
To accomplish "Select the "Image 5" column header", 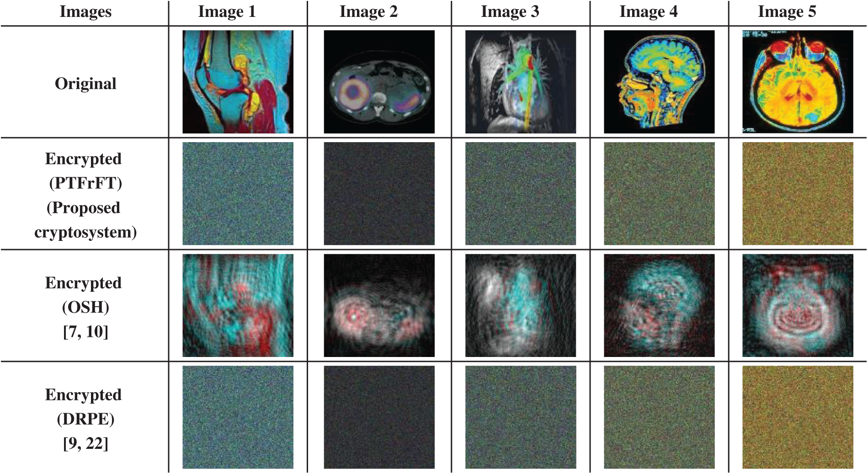I will point(787,12).
